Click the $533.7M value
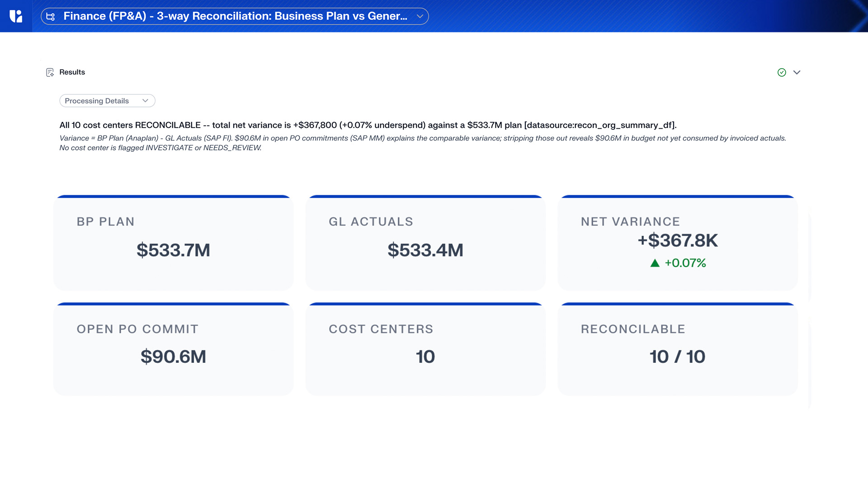This screenshot has width=868, height=488. click(x=174, y=250)
